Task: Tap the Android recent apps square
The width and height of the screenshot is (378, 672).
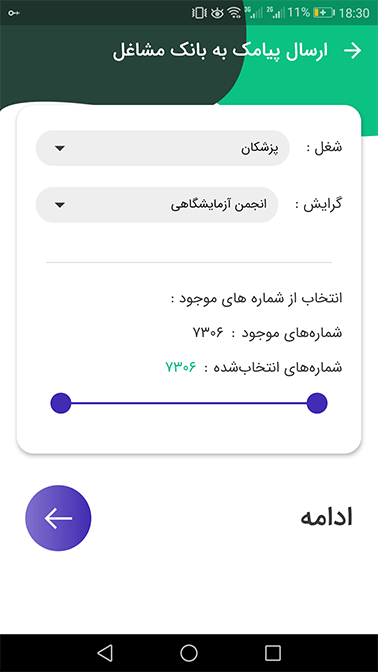Action: point(273,653)
